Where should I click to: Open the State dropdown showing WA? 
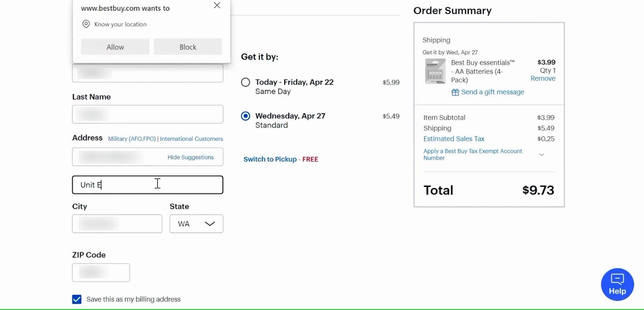196,224
